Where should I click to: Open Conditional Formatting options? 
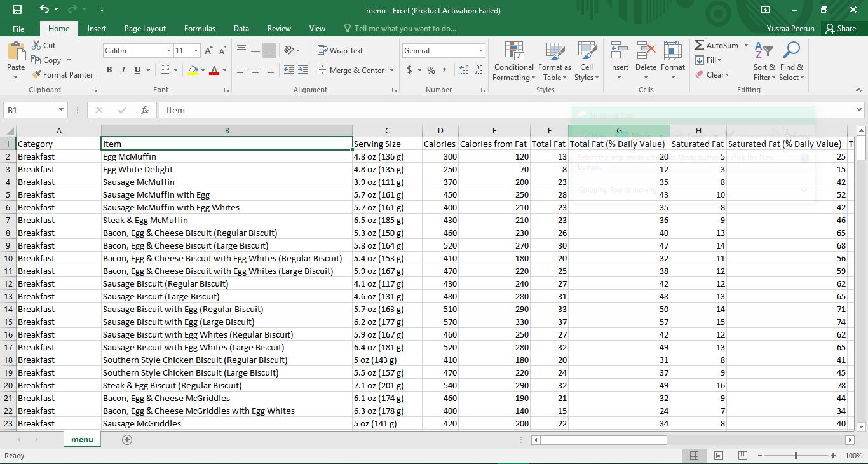513,60
